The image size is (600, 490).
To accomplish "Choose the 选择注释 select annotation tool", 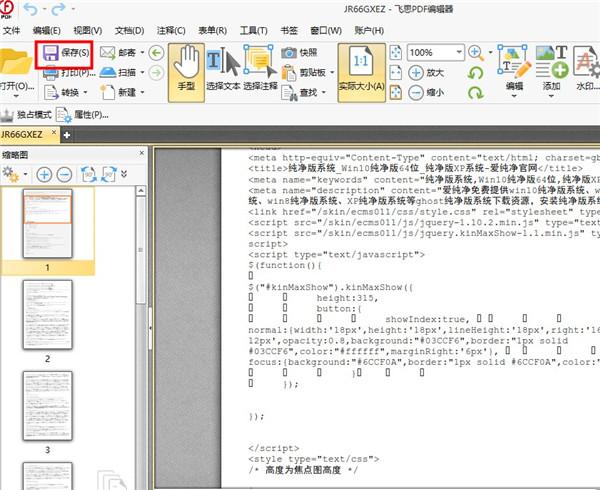I will [x=260, y=72].
